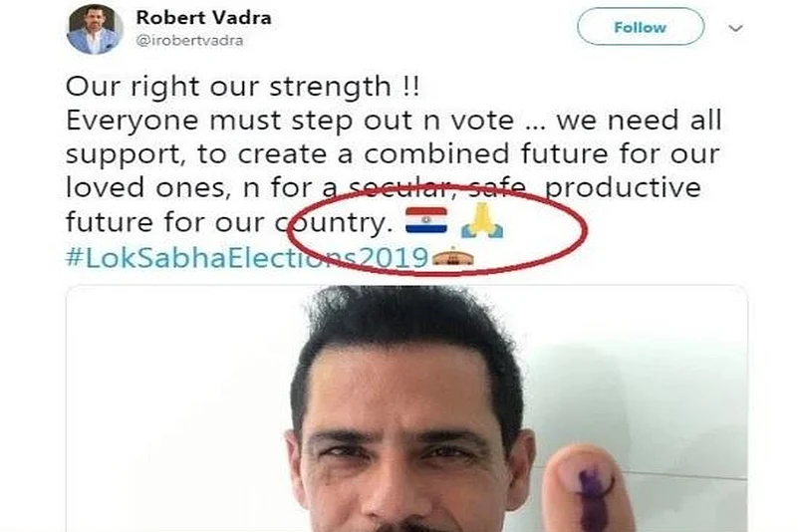The width and height of the screenshot is (798, 532).
Task: Click the ink-marked finger in the photo
Action: coord(590,488)
